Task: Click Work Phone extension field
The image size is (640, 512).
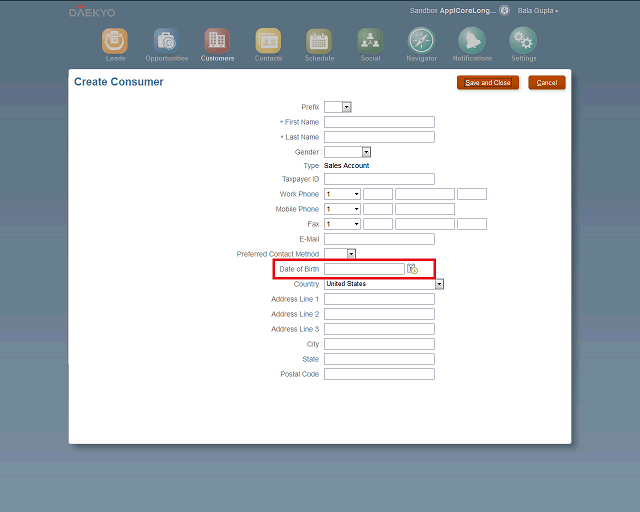Action: [472, 194]
